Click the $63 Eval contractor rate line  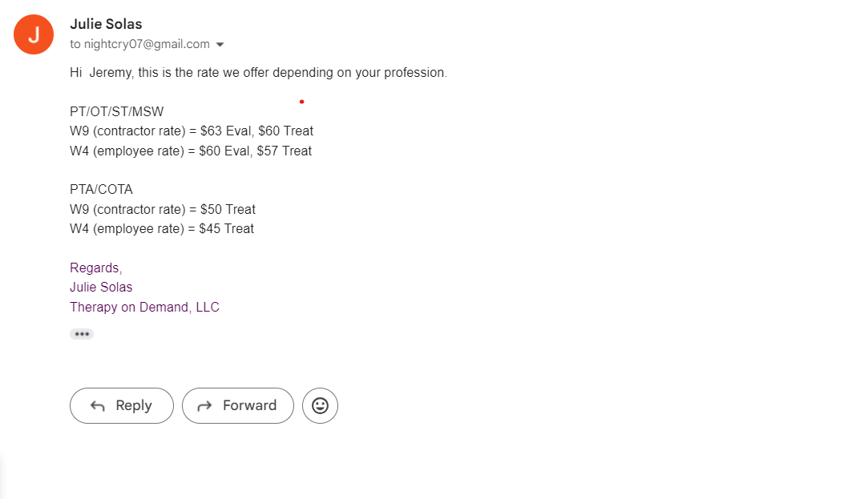pyautogui.click(x=192, y=131)
